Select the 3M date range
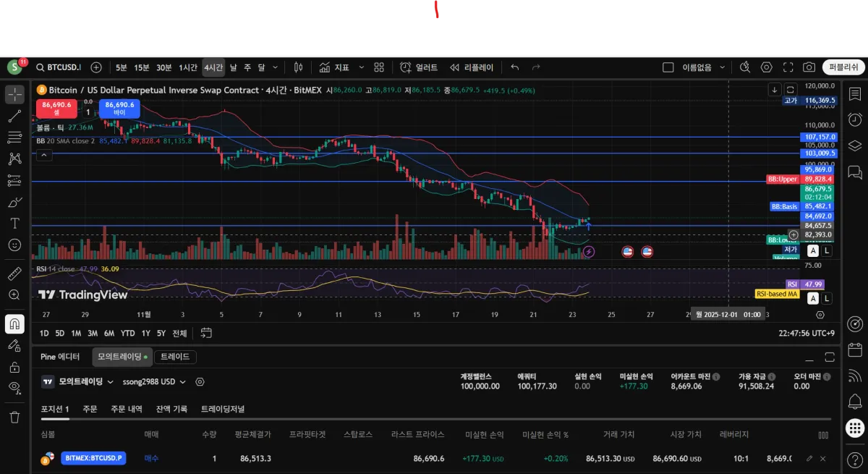The height and width of the screenshot is (474, 868). click(93, 334)
